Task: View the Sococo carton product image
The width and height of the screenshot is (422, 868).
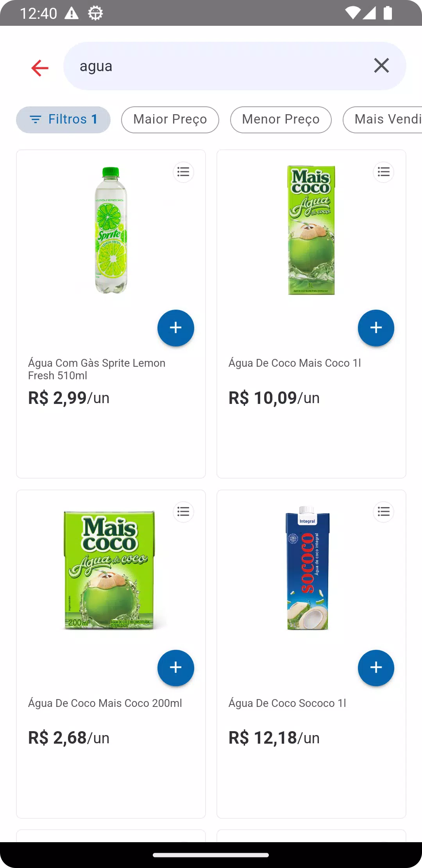Action: 308,568
